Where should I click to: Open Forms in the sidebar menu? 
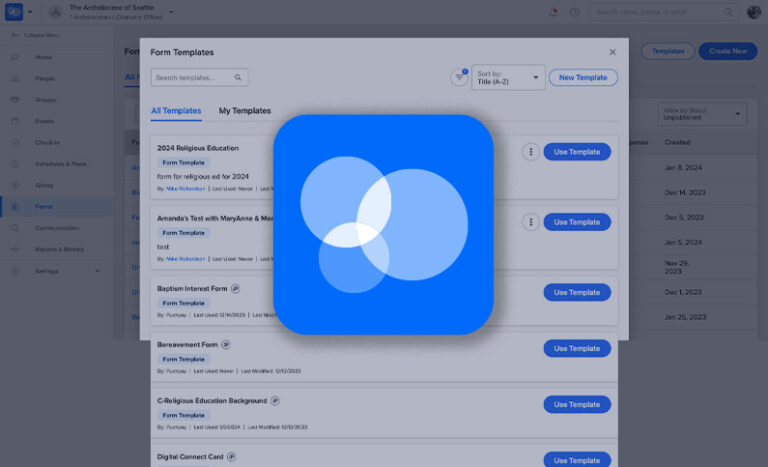pyautogui.click(x=44, y=206)
